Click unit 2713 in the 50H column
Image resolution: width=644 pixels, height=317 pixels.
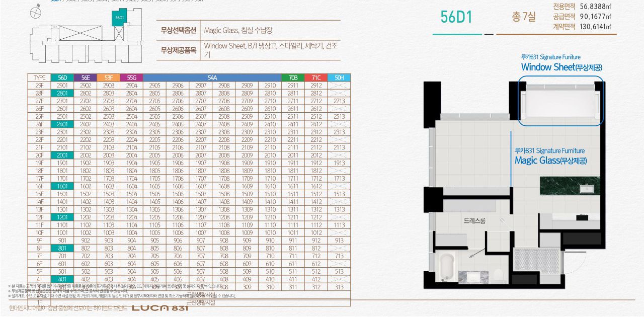(x=339, y=101)
